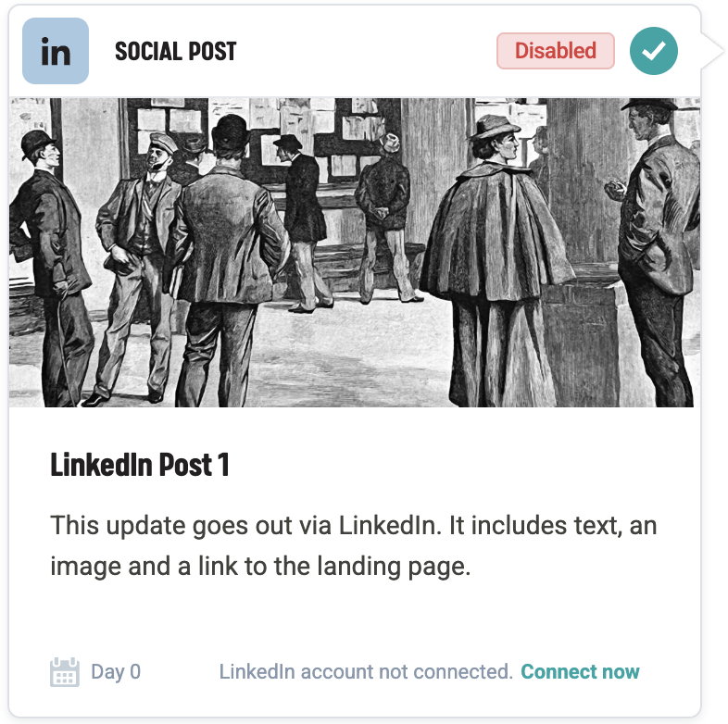The height and width of the screenshot is (724, 728).
Task: Click the Day 0 schedule label
Action: point(116,671)
